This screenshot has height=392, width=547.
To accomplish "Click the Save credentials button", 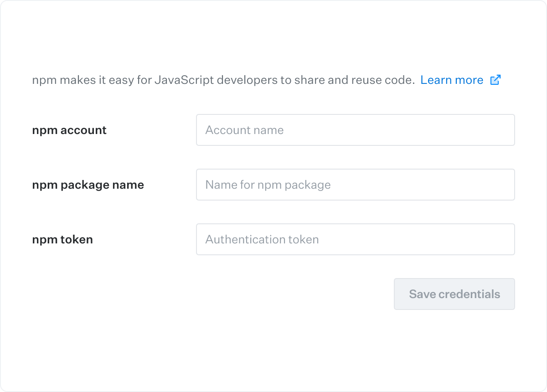I will click(454, 294).
